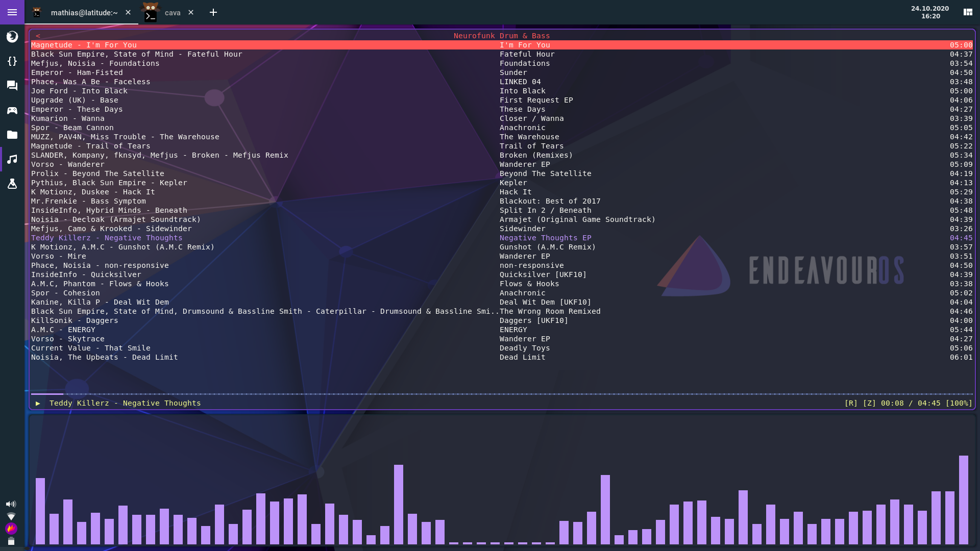Switch to the cava tab
The height and width of the screenshot is (551, 980).
[x=171, y=12]
